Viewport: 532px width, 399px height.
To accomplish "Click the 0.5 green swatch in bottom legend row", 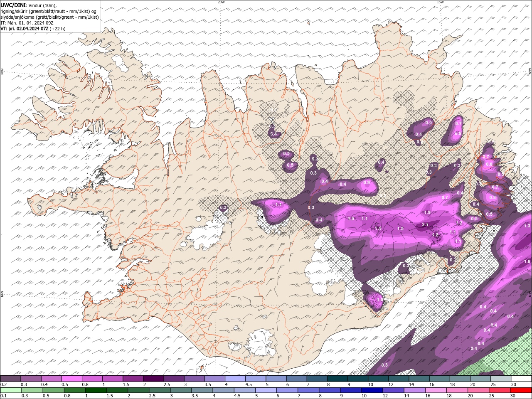I will click(53, 390).
